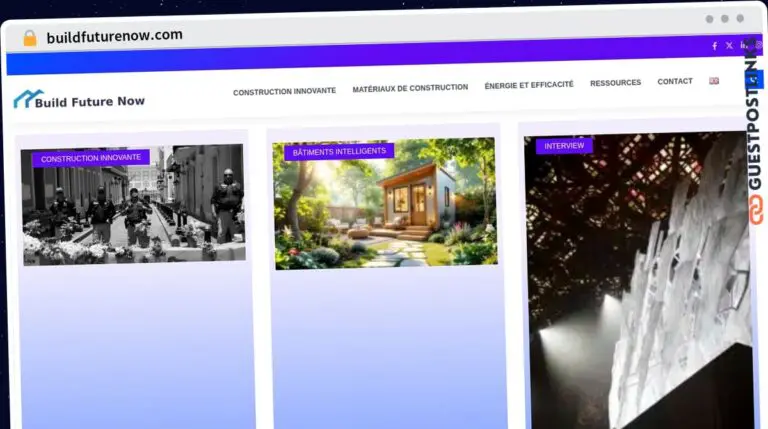768x429 pixels.
Task: Expand the Énergie et Efficacité menu
Action: pos(529,85)
